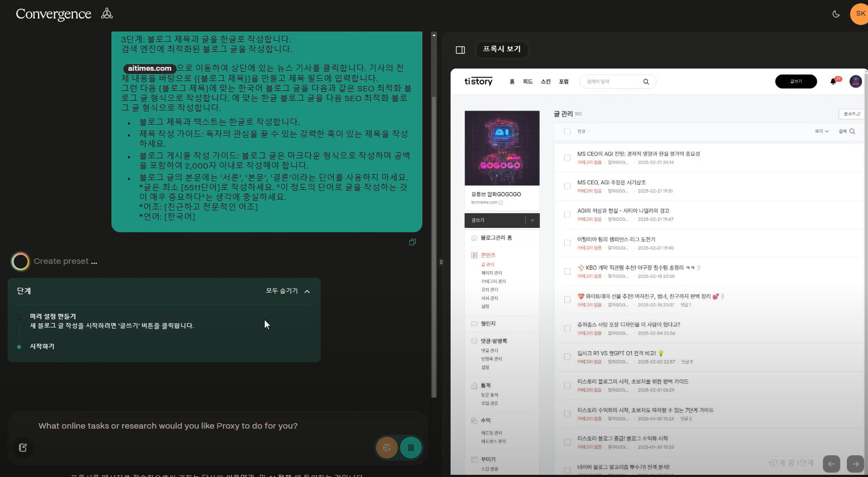Check the 'MS CEO의 AGI 전망' post checkbox
Viewport: 868px width, 477px height.
coord(567,158)
